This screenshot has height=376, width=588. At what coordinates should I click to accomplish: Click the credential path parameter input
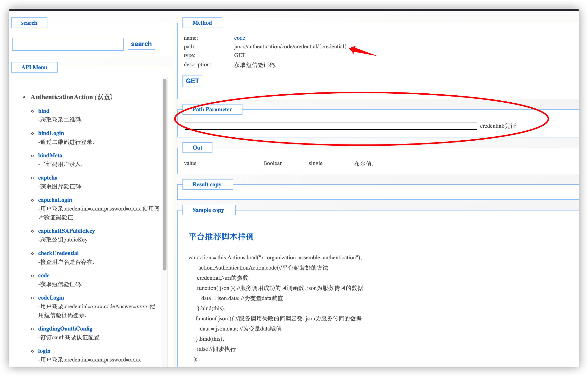pyautogui.click(x=331, y=126)
